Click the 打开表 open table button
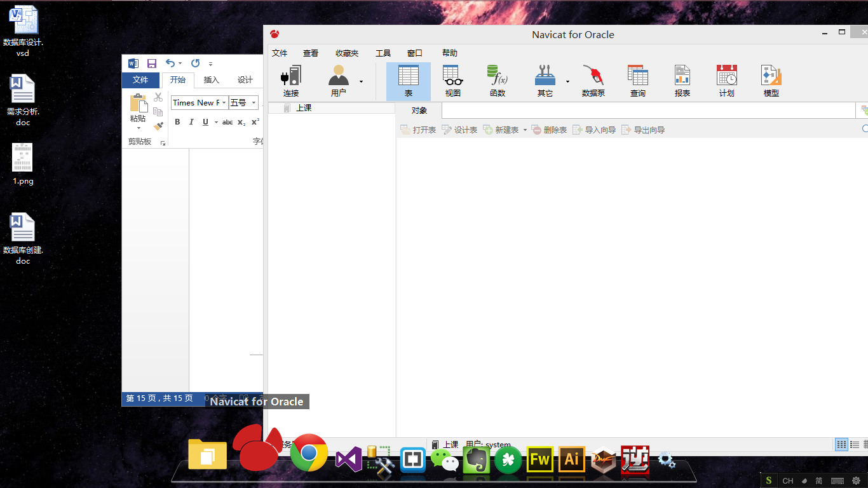 [x=418, y=130]
